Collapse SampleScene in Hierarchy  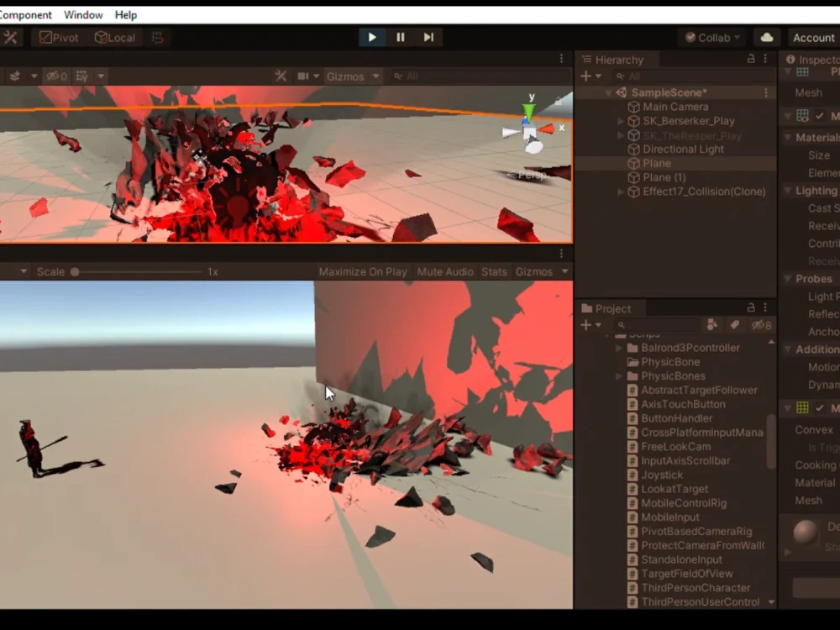pyautogui.click(x=608, y=92)
